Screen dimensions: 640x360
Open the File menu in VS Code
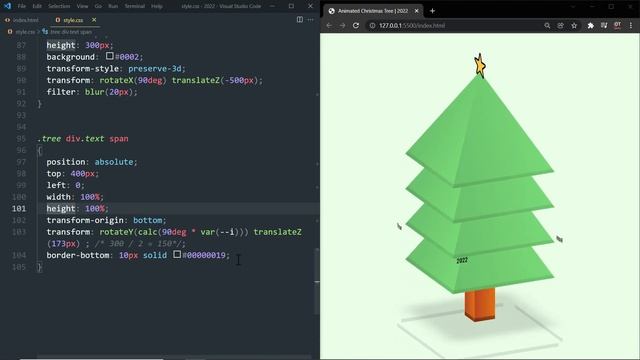[x=22, y=6]
